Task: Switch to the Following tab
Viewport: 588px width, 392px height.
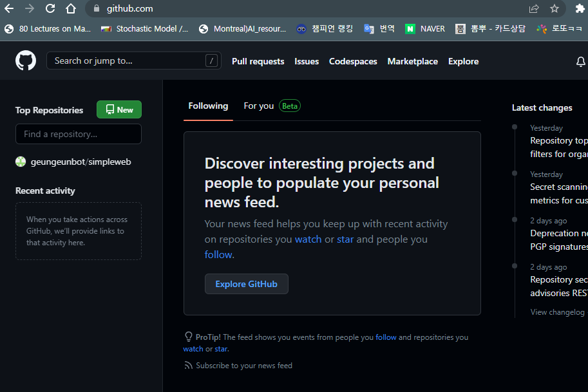Action: point(208,106)
